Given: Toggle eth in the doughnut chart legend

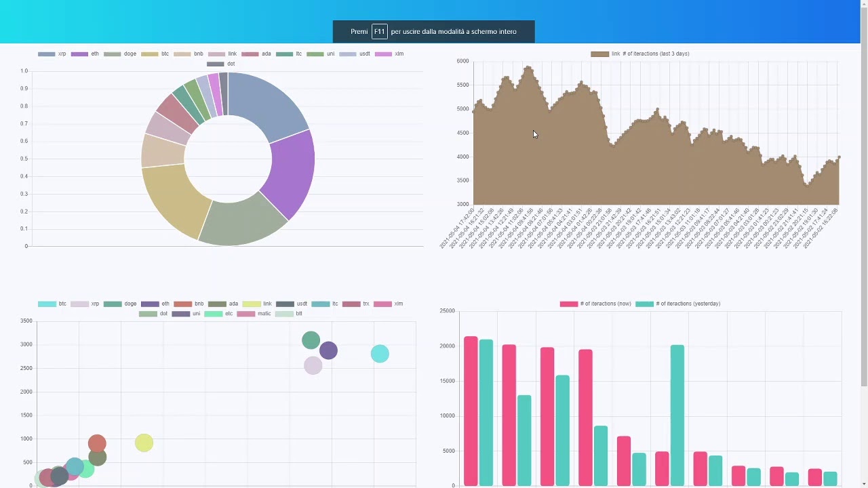Looking at the screenshot, I should (85, 54).
